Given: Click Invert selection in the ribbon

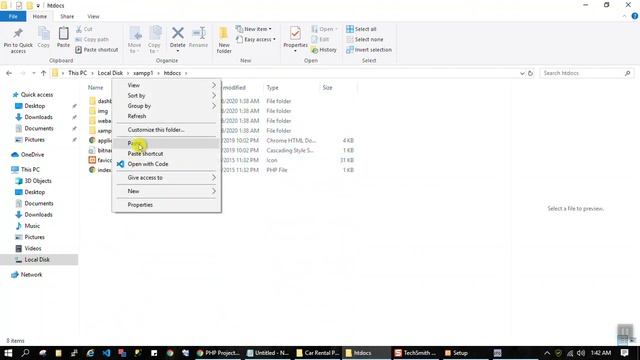Looking at the screenshot, I should click(369, 50).
